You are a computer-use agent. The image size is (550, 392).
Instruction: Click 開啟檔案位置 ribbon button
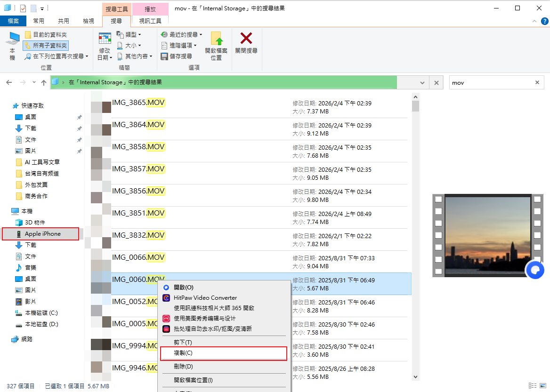(216, 46)
